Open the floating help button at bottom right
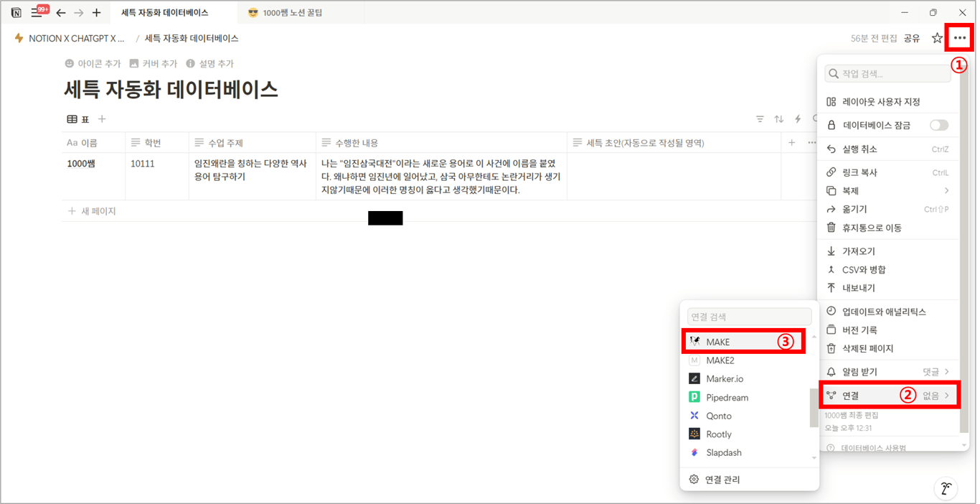The image size is (980, 504). tap(946, 489)
